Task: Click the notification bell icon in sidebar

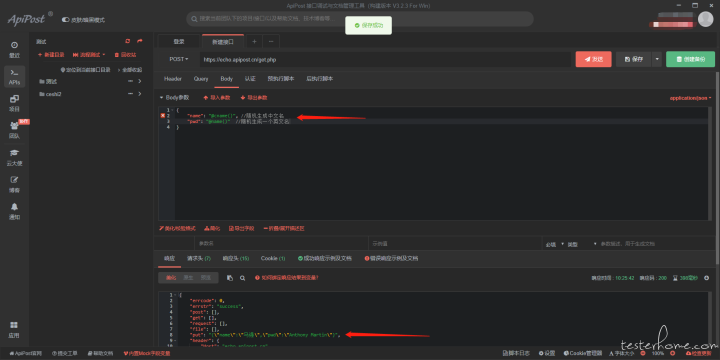Action: point(14,207)
